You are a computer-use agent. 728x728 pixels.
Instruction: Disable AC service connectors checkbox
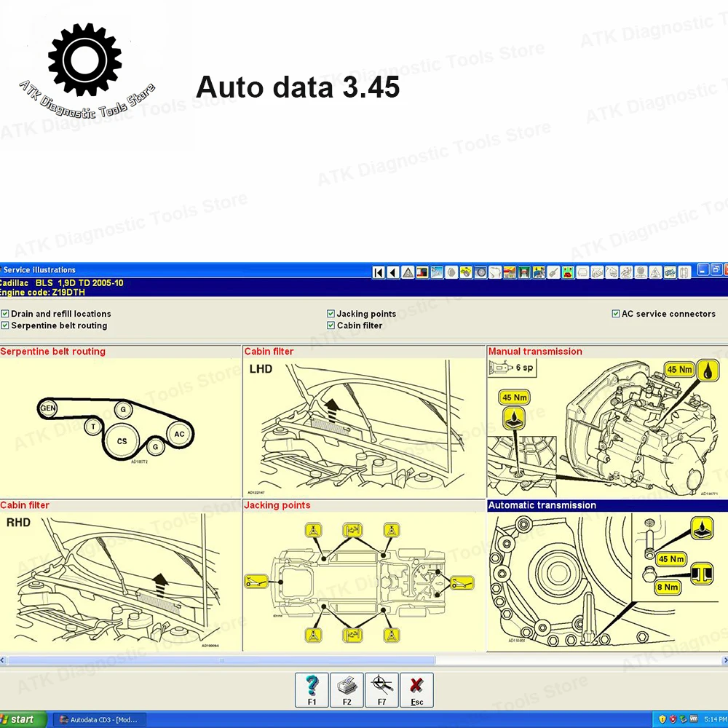tap(616, 314)
